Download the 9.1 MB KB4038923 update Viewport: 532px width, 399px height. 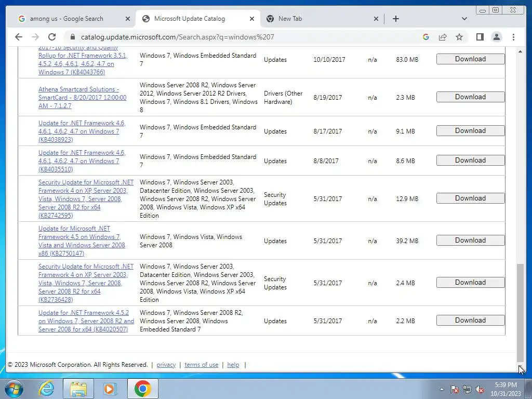click(470, 130)
